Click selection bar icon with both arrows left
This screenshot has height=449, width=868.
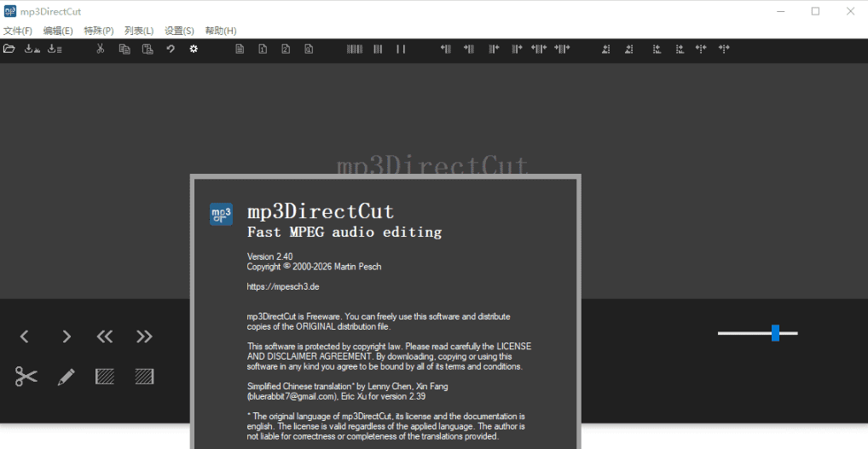(x=539, y=49)
